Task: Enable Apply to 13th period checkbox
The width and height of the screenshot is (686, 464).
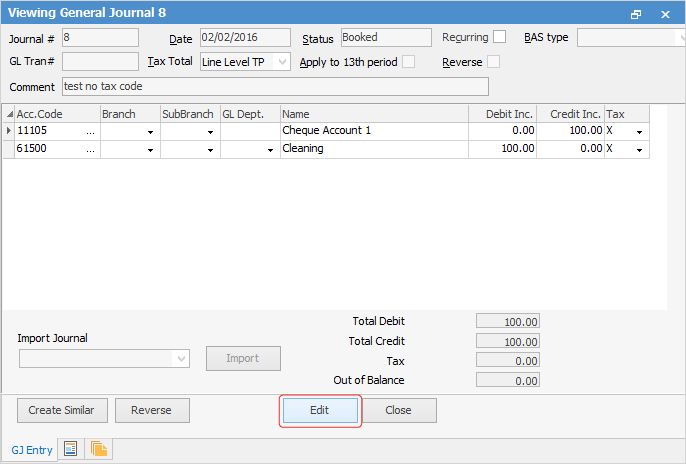Action: pos(408,62)
